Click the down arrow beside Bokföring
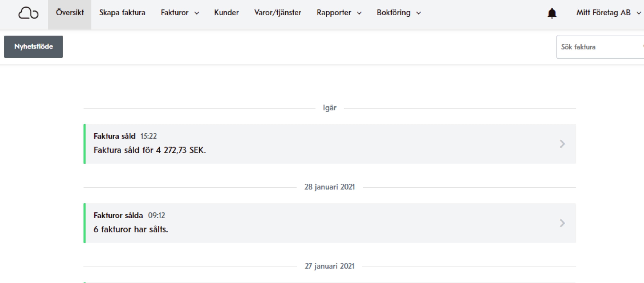The width and height of the screenshot is (644, 283). point(418,13)
